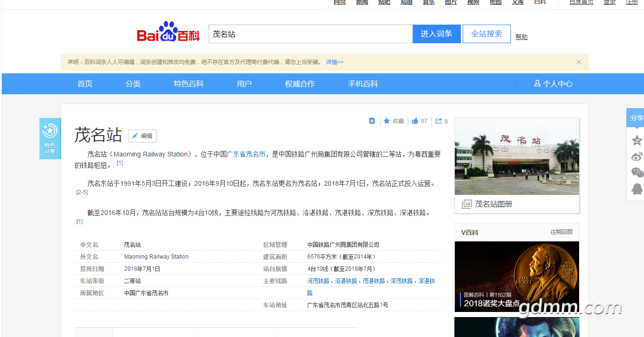Click the 2018年7月1日 value beside 投用日期
The width and height of the screenshot is (644, 337).
[142, 269]
